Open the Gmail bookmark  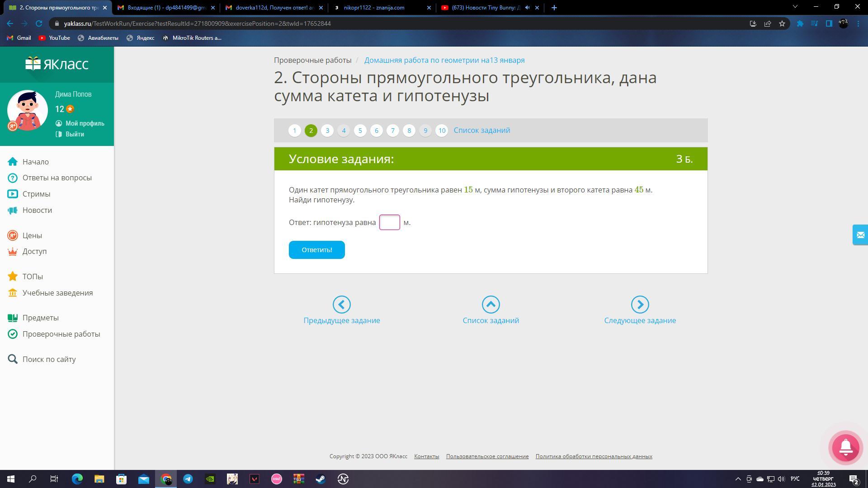[19, 38]
